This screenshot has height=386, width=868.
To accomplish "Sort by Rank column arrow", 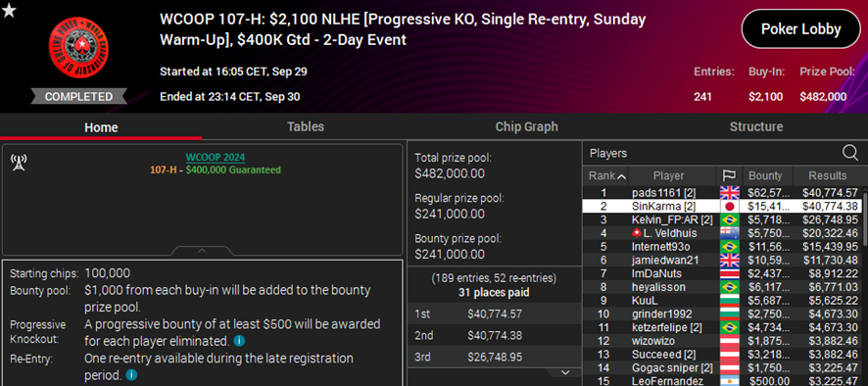I will point(621,176).
